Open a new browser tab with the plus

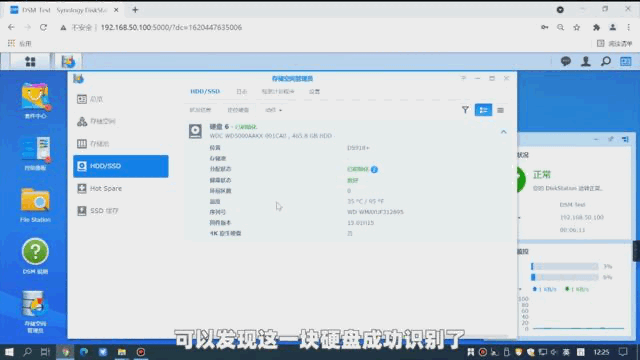[135, 10]
